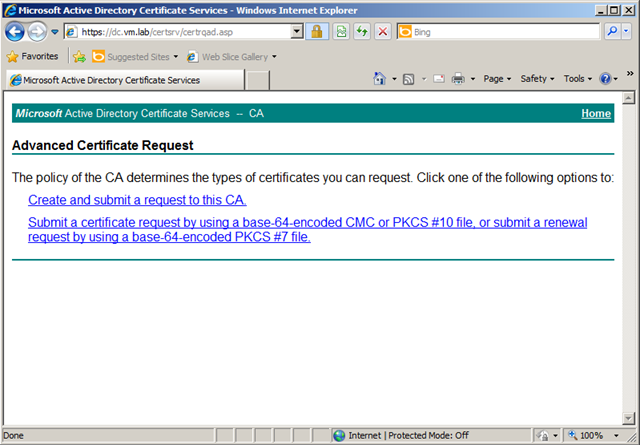Click the scrollbar up arrow
Viewport: 640px width, 445px height.
coord(628,98)
